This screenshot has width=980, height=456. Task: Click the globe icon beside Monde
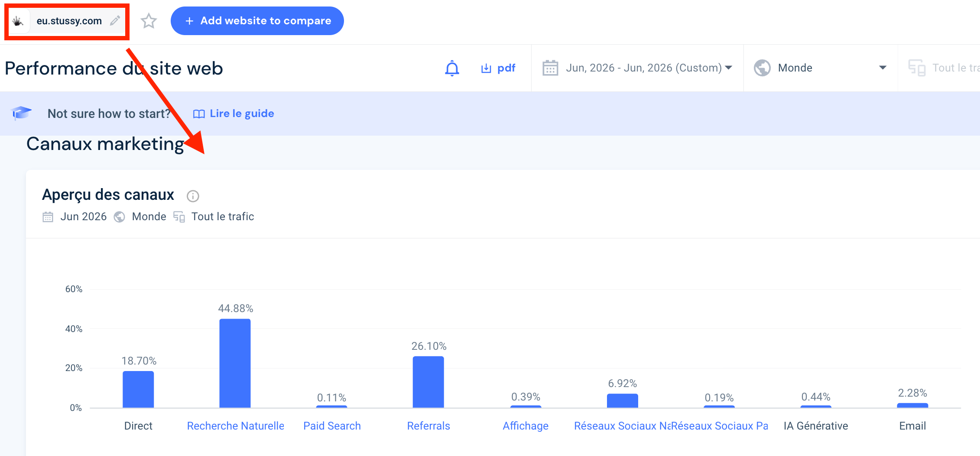click(x=762, y=68)
